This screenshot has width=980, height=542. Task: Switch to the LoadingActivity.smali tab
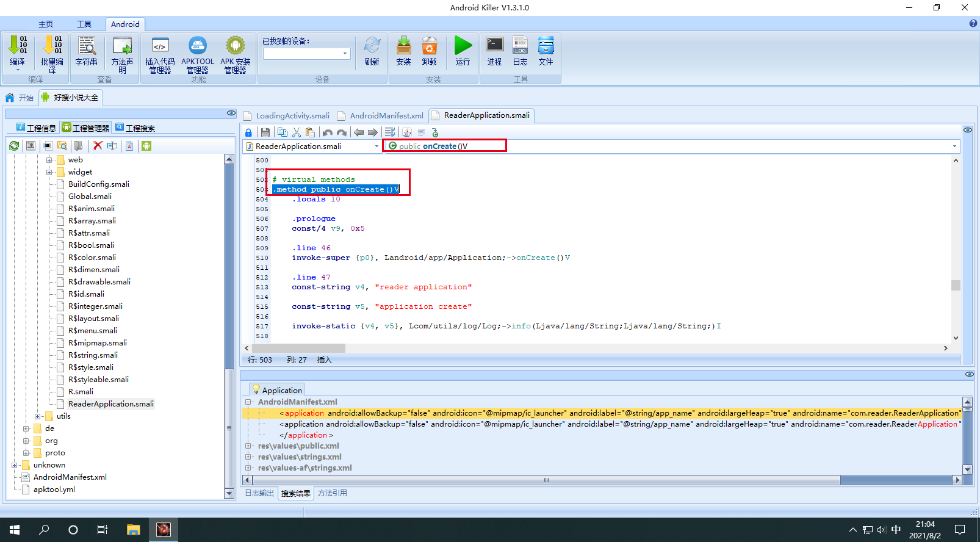point(287,116)
